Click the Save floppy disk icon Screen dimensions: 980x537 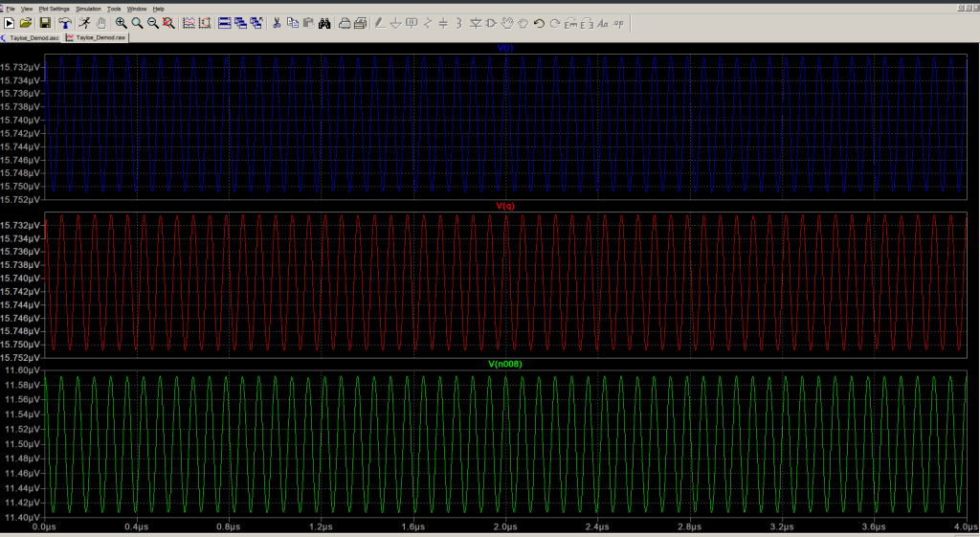[44, 22]
